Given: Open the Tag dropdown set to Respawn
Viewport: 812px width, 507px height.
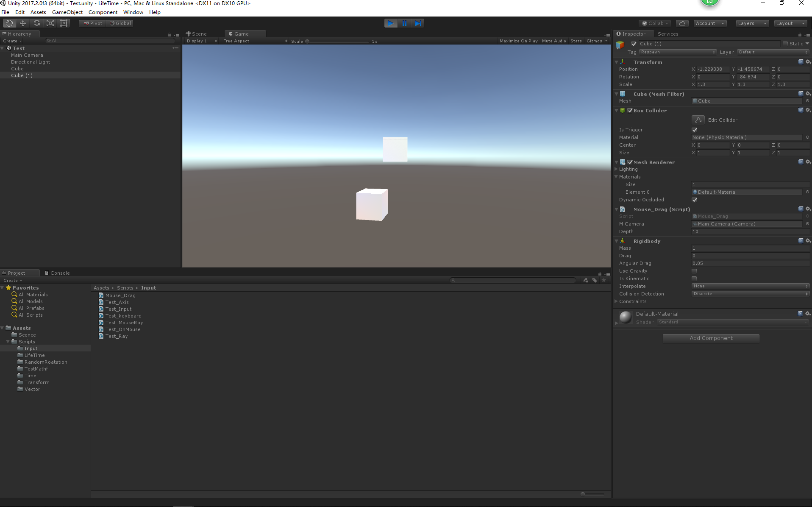Looking at the screenshot, I should coord(677,52).
